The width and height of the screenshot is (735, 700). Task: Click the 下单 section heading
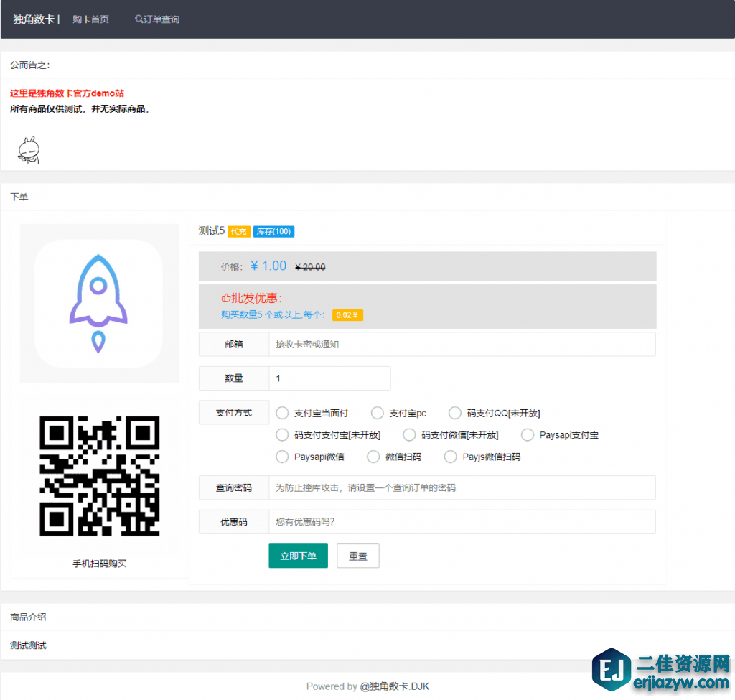point(19,197)
